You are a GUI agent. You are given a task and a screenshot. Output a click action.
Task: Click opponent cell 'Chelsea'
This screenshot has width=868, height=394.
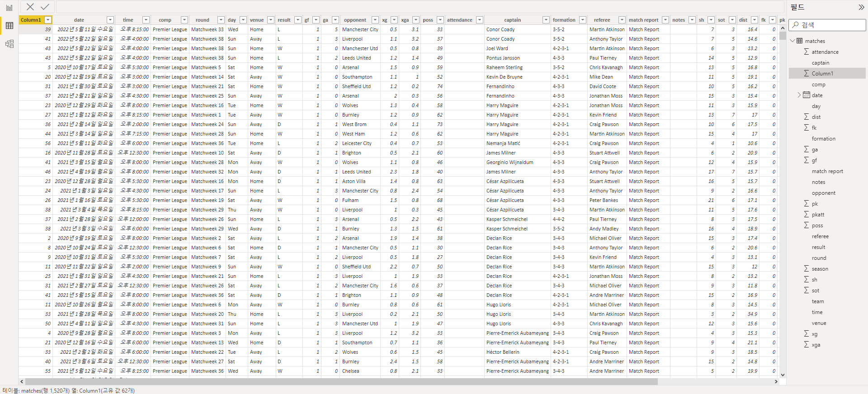350,371
